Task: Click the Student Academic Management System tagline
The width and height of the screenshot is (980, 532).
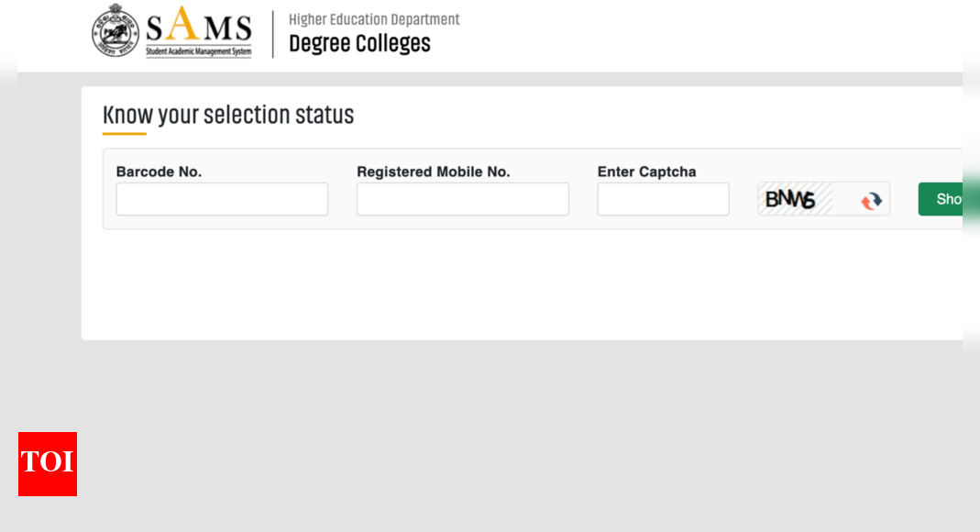Action: click(x=198, y=51)
